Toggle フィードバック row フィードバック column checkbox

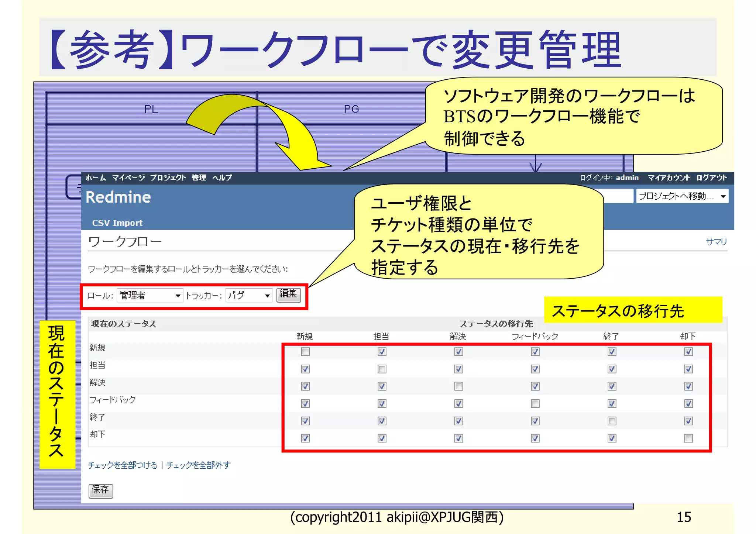coord(535,404)
